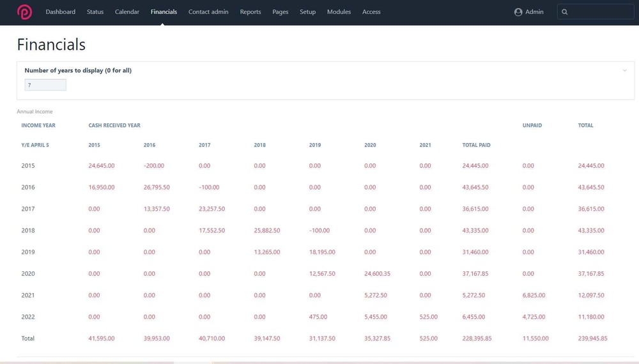Select the Financials nav item

[x=164, y=12]
